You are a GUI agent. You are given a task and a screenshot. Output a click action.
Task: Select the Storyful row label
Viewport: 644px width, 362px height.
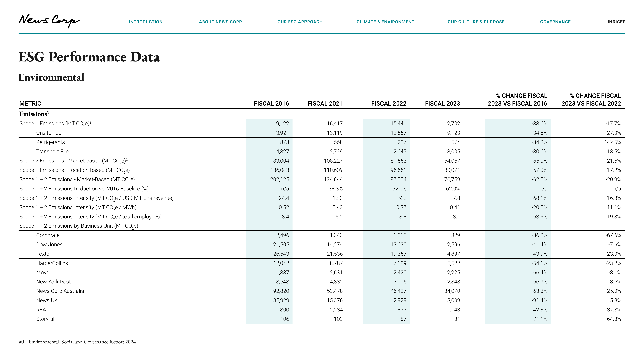(45, 319)
